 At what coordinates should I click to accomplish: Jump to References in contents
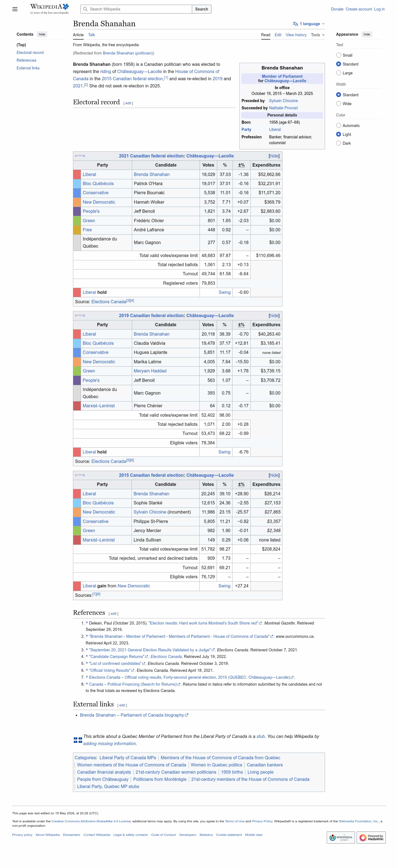pos(26,60)
